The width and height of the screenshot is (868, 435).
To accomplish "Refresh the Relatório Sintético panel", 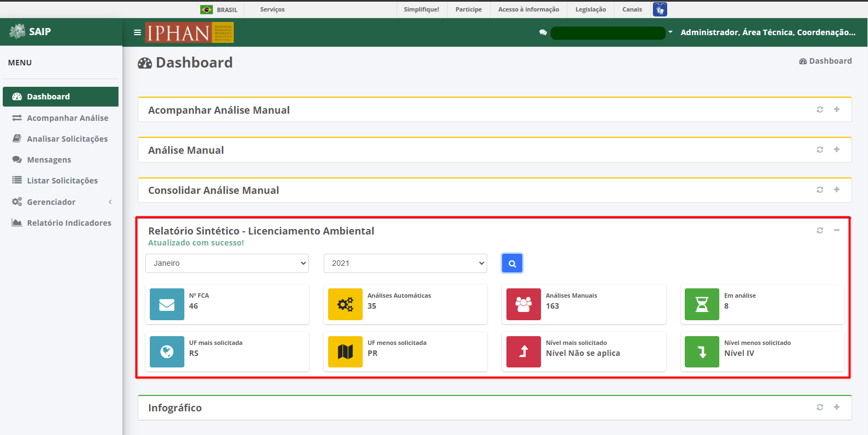I will 820,230.
